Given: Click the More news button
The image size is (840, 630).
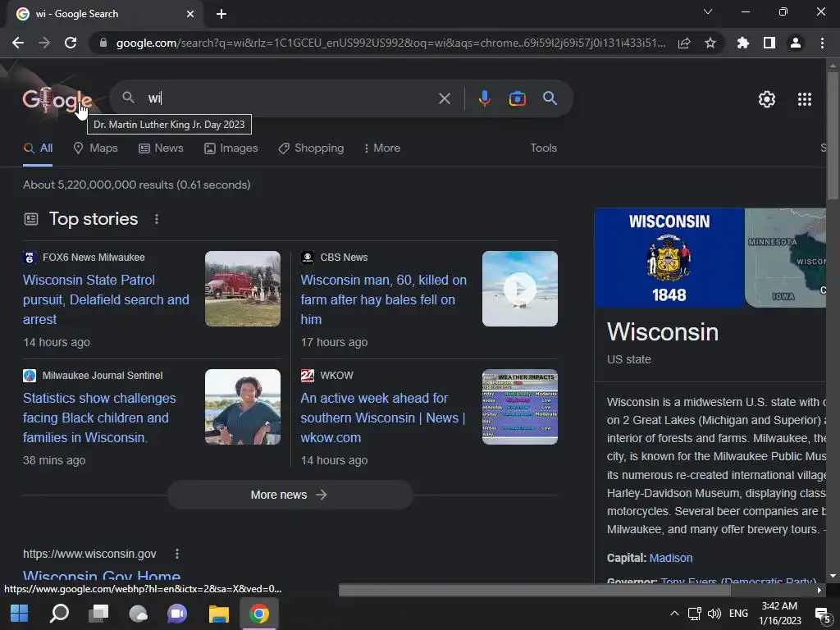Looking at the screenshot, I should click(290, 495).
